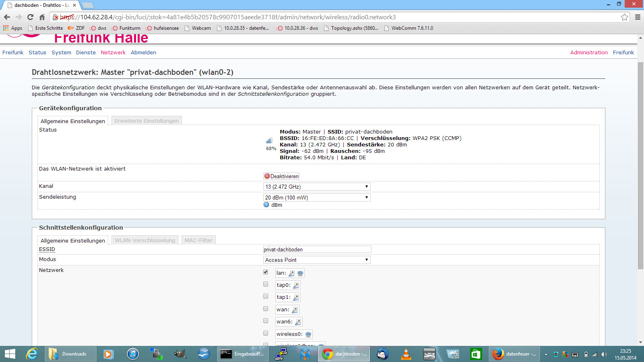644x362 pixels.
Task: Click the ethernet adapter icon next to wan6
Action: pos(298,322)
